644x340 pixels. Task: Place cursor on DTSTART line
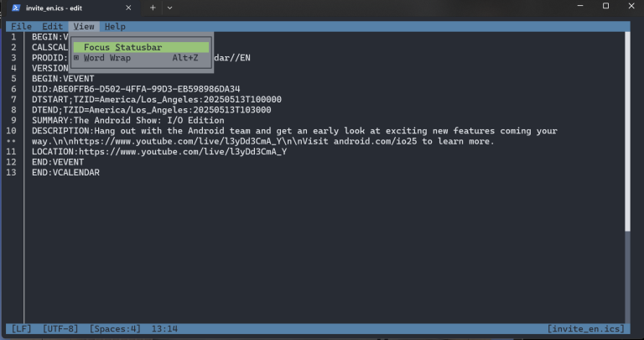click(x=157, y=100)
